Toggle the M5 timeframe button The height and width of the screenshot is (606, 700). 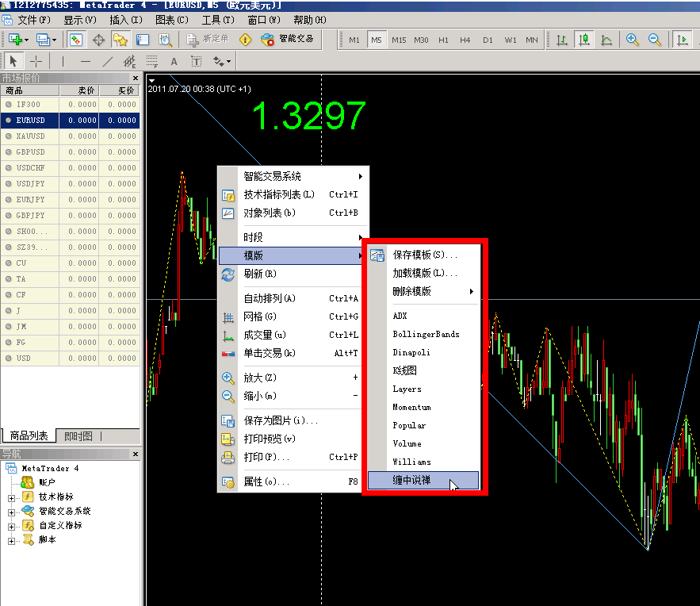[376, 40]
